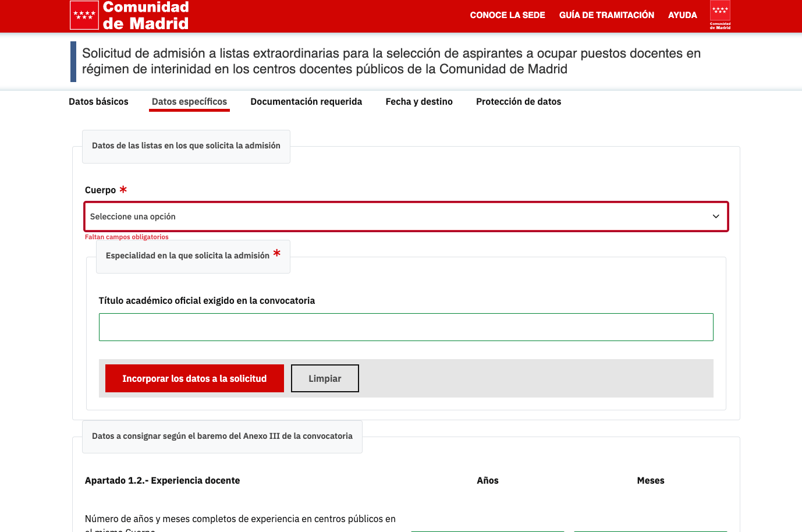Viewport: 802px width, 532px height.
Task: Click the Título académico oficial input field
Action: [406, 327]
